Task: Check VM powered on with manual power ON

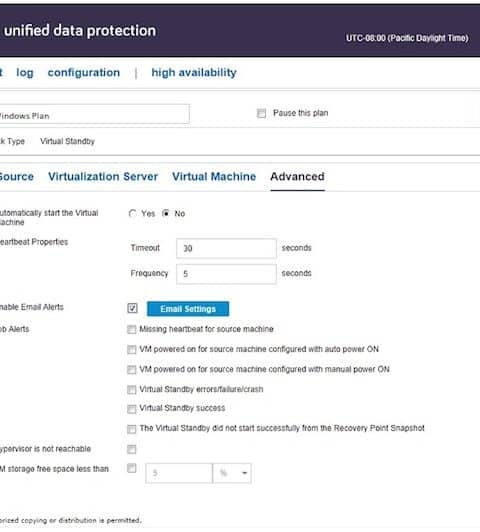Action: [132, 369]
